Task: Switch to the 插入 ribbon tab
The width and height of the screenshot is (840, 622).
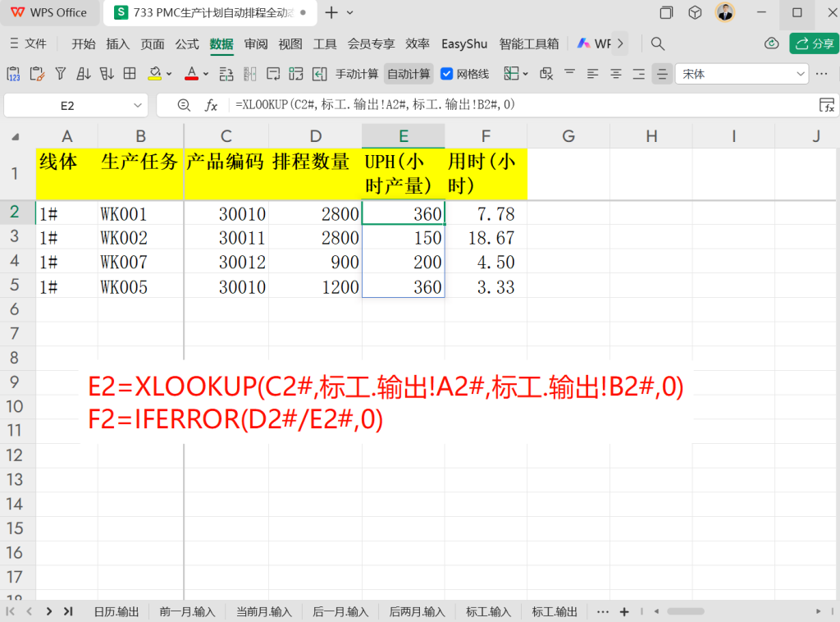Action: tap(118, 44)
